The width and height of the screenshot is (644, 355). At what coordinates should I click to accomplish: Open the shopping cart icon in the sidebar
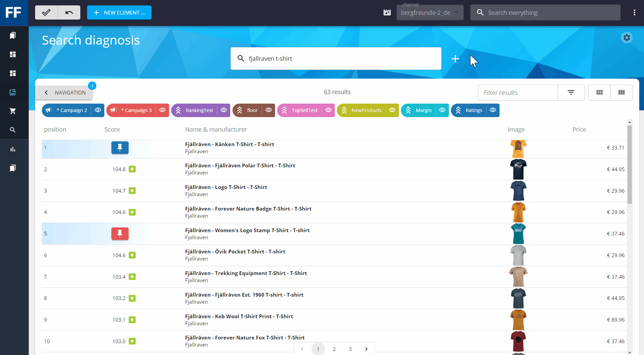tap(13, 111)
